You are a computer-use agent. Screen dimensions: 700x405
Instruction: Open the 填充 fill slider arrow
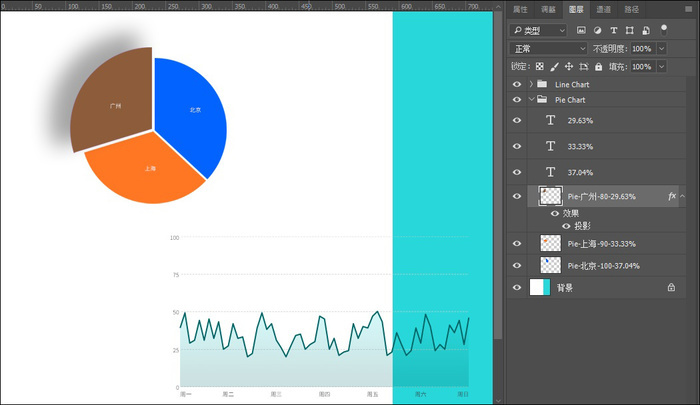(662, 67)
